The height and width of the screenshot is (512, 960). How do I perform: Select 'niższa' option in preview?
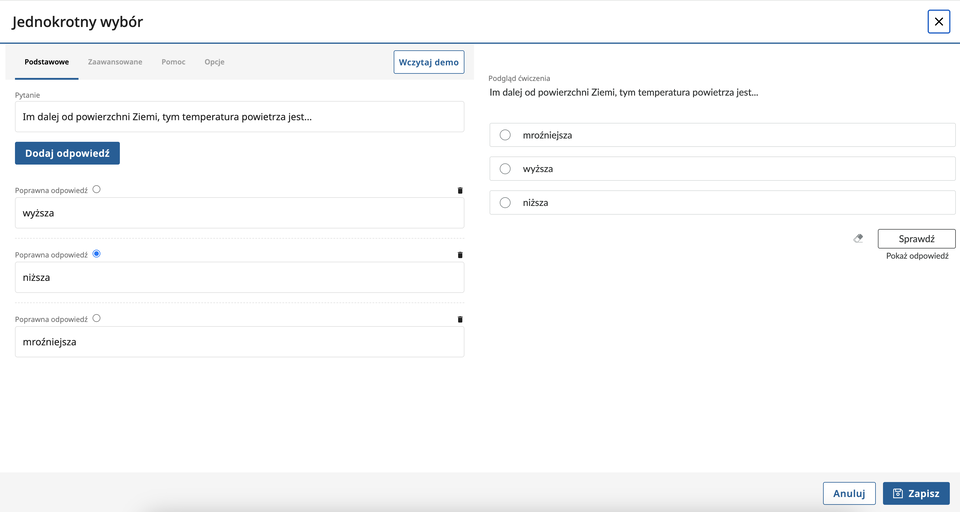pos(505,203)
